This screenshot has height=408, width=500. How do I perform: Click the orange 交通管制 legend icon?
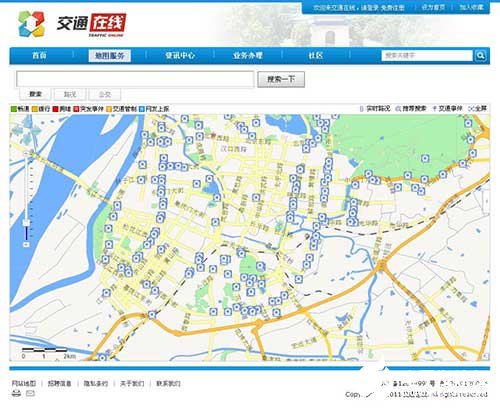pyautogui.click(x=109, y=109)
